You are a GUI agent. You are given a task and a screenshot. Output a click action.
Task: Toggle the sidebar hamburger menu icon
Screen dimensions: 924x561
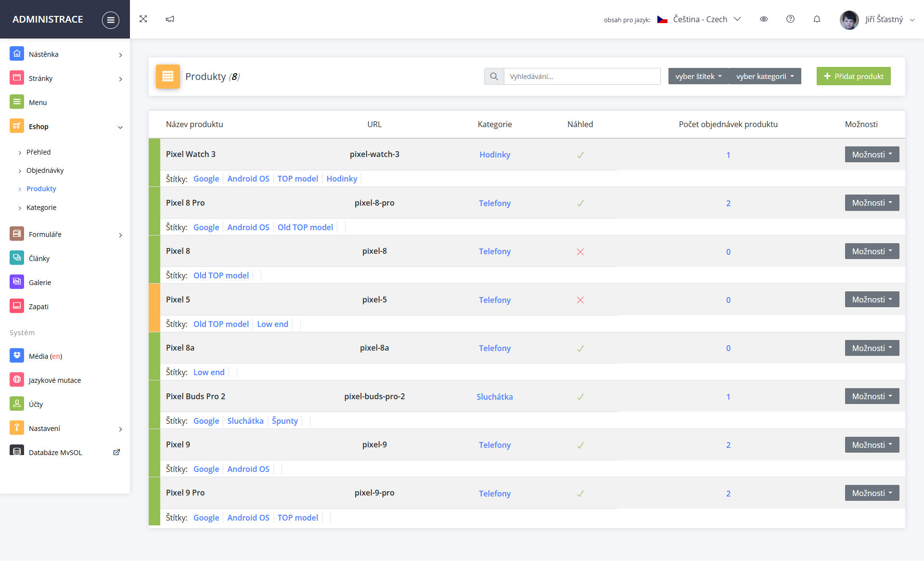(111, 20)
